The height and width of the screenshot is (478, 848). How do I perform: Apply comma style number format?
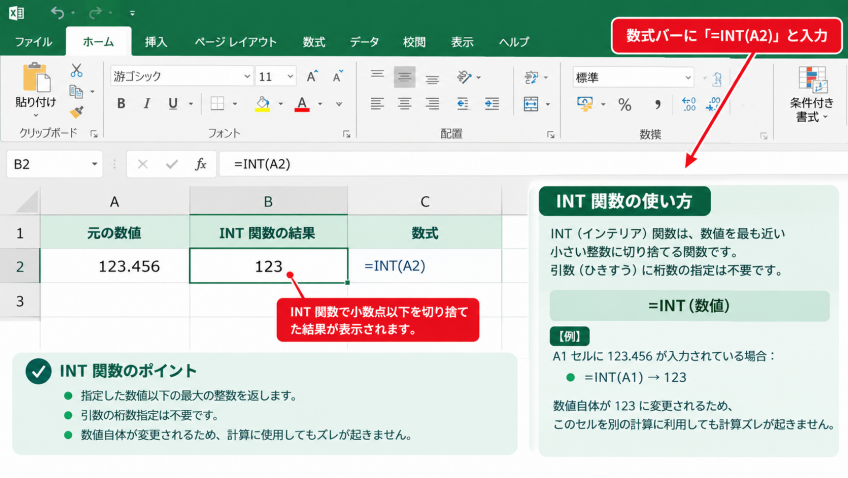pos(658,104)
